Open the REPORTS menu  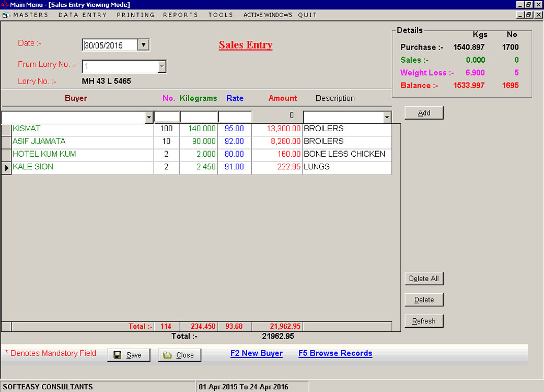(180, 15)
